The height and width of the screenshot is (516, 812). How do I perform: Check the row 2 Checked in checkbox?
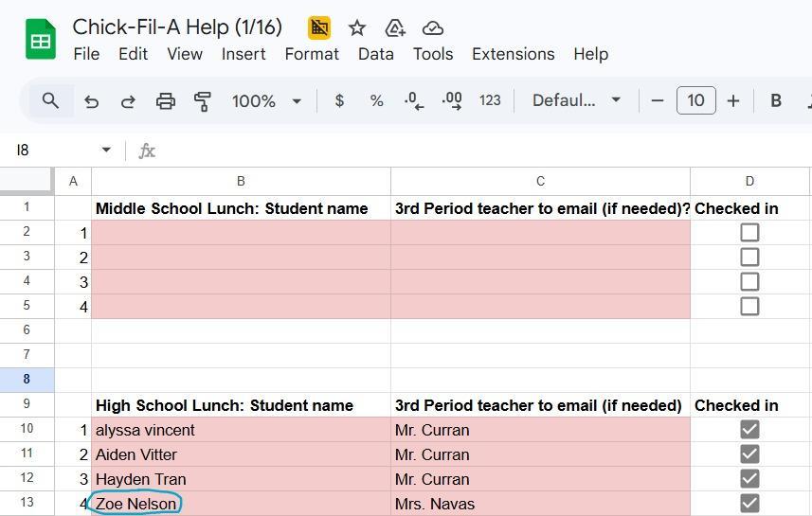coord(749,233)
